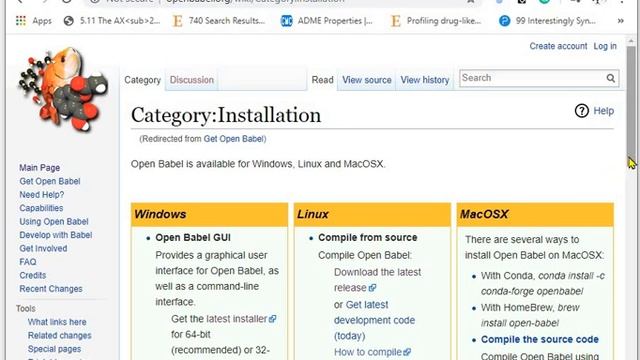Open the Help link
Screen dimensions: 640x360
point(604,111)
